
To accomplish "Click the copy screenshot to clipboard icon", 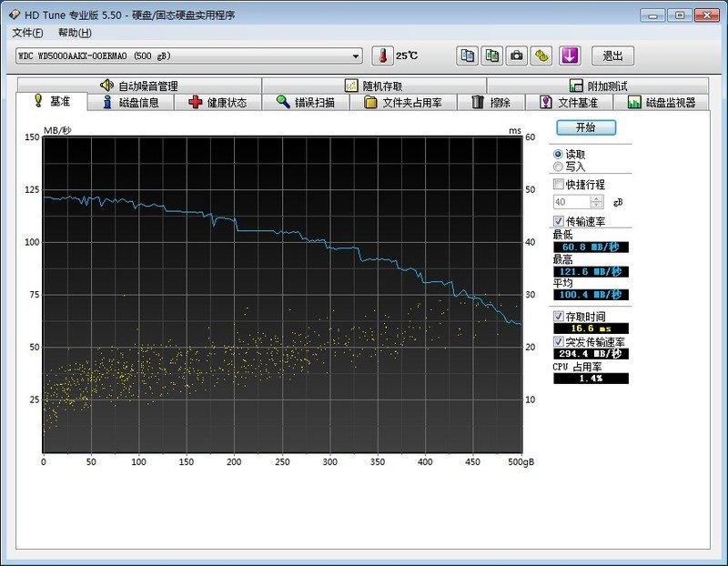I will tap(492, 56).
